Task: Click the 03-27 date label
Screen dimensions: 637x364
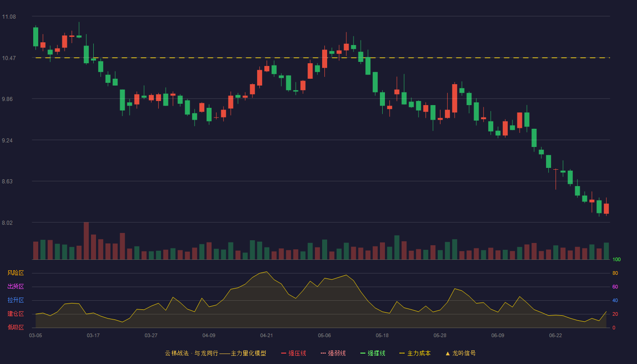Action: pos(151,335)
